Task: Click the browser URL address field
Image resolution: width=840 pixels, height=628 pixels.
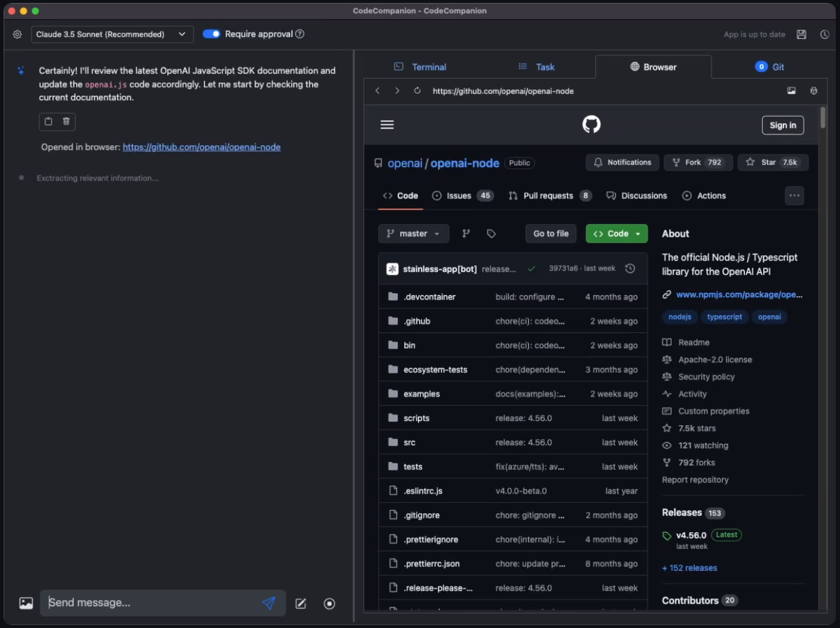Action: (603, 91)
